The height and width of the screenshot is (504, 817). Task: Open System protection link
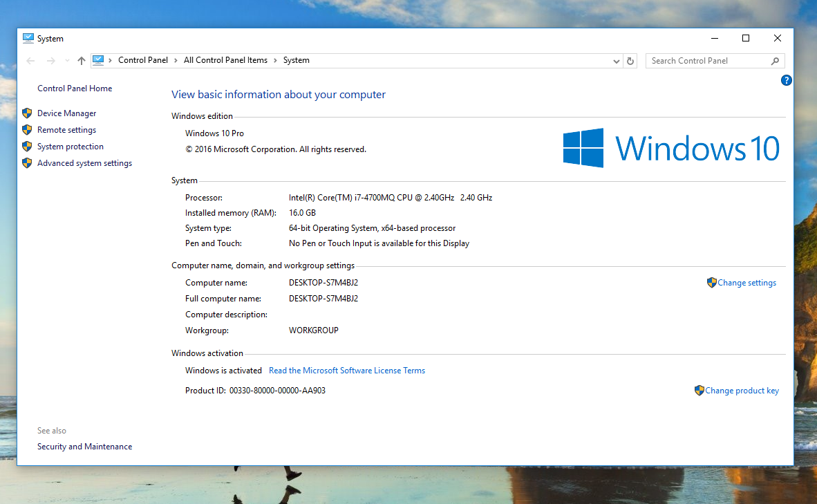[x=71, y=147]
